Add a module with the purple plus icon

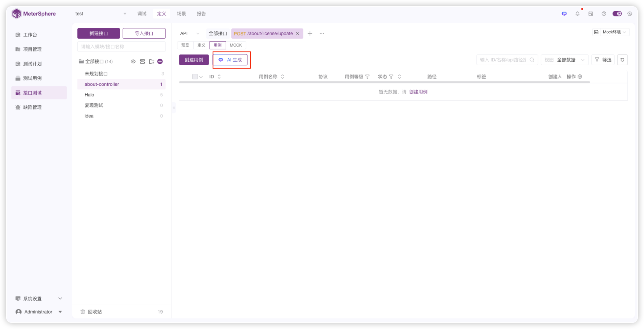click(160, 61)
